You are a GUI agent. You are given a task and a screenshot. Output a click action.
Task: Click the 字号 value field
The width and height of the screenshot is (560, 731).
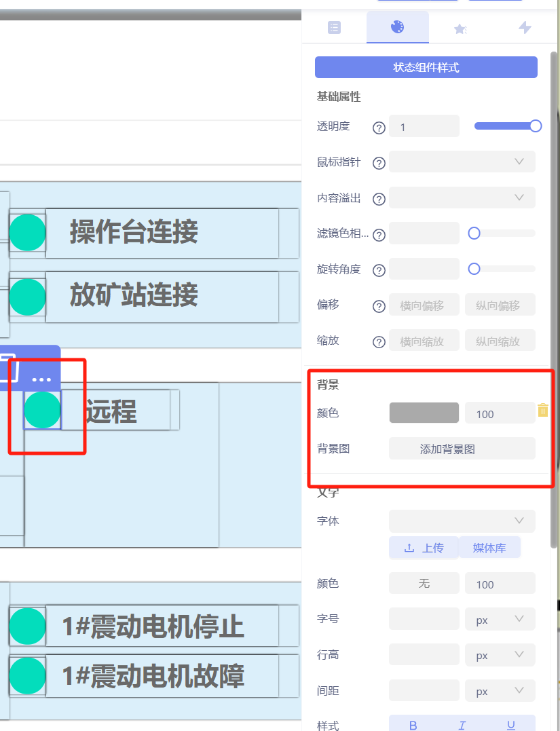point(424,619)
